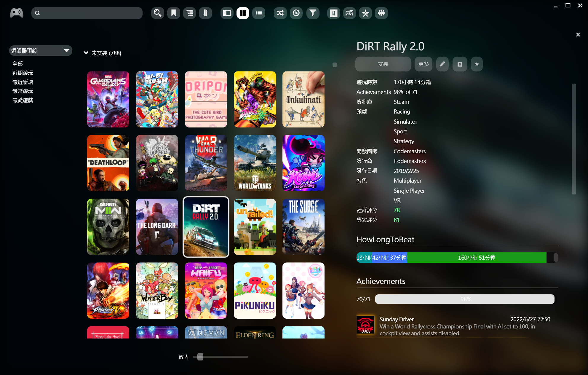Focus the library search field
The height and width of the screenshot is (375, 588).
tap(87, 13)
